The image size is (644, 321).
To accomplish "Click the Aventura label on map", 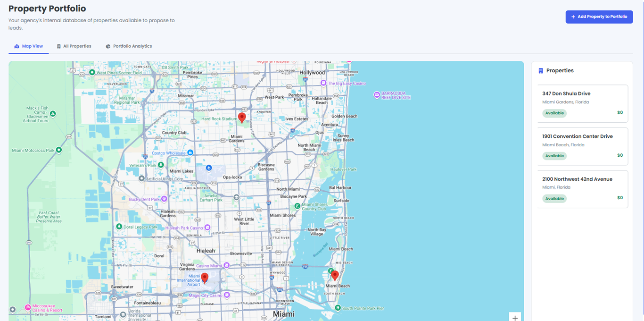I will point(330,125).
